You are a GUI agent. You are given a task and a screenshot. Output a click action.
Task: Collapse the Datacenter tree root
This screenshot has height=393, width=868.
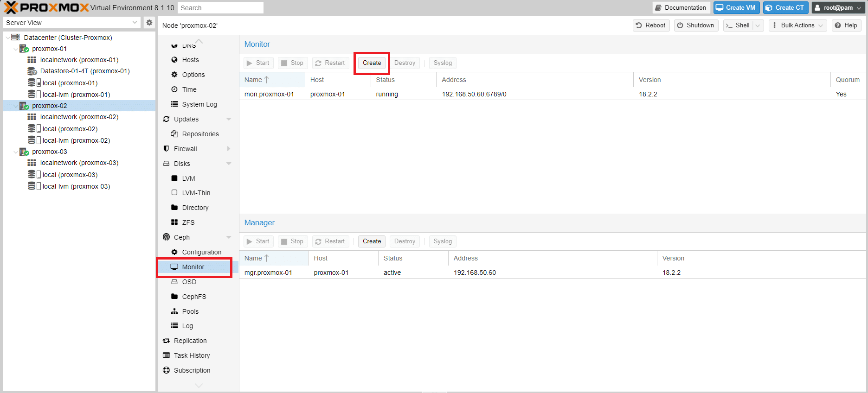pos(7,38)
